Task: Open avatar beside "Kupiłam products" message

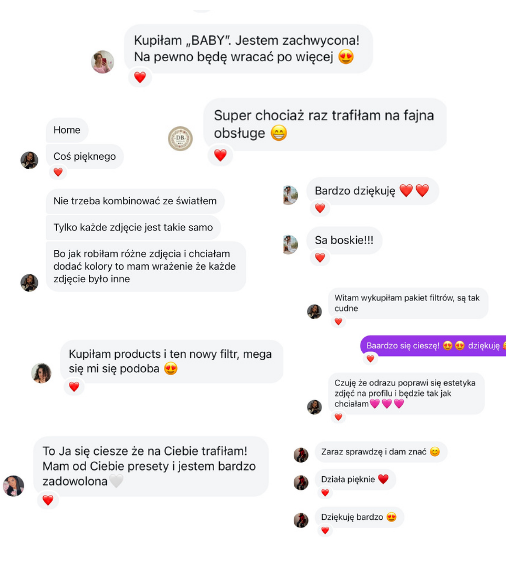Action: tap(41, 373)
